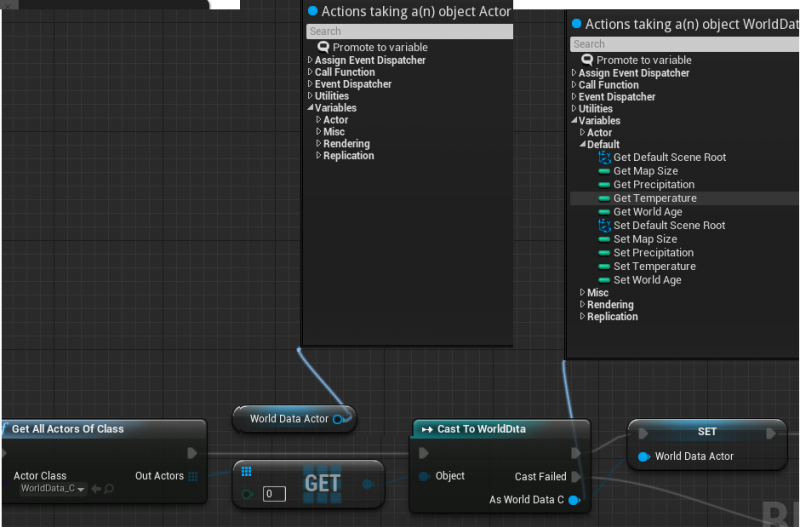Click Get All Actors Of Class node title
800x527 pixels.
tap(67, 429)
